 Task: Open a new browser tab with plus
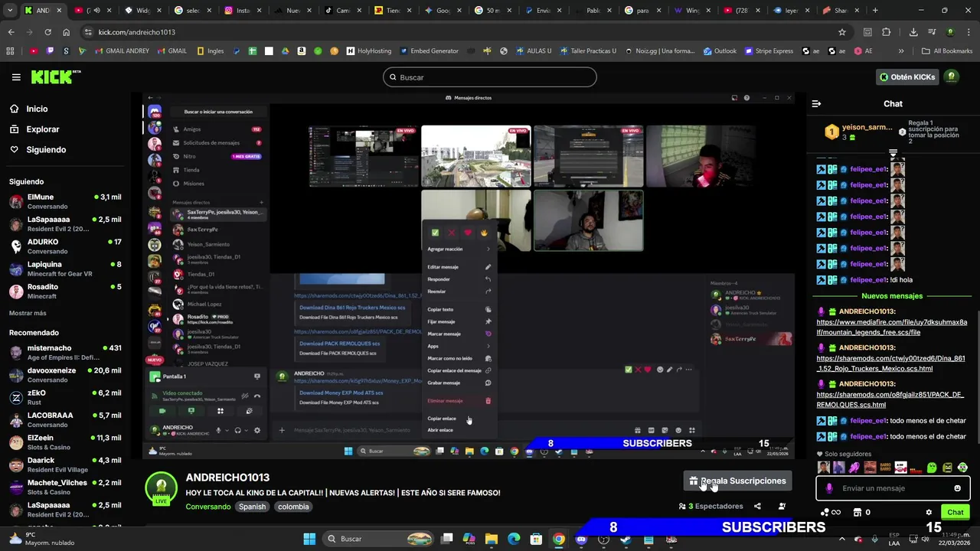(875, 11)
